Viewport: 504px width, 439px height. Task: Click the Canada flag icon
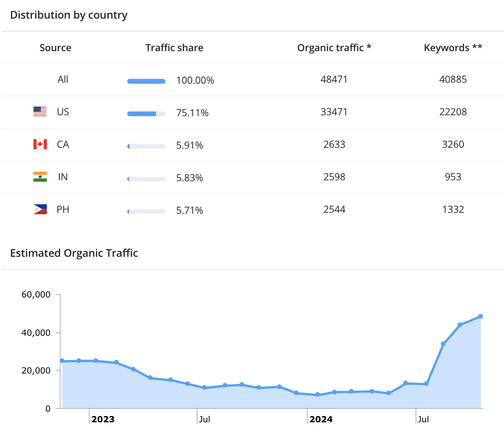(40, 144)
